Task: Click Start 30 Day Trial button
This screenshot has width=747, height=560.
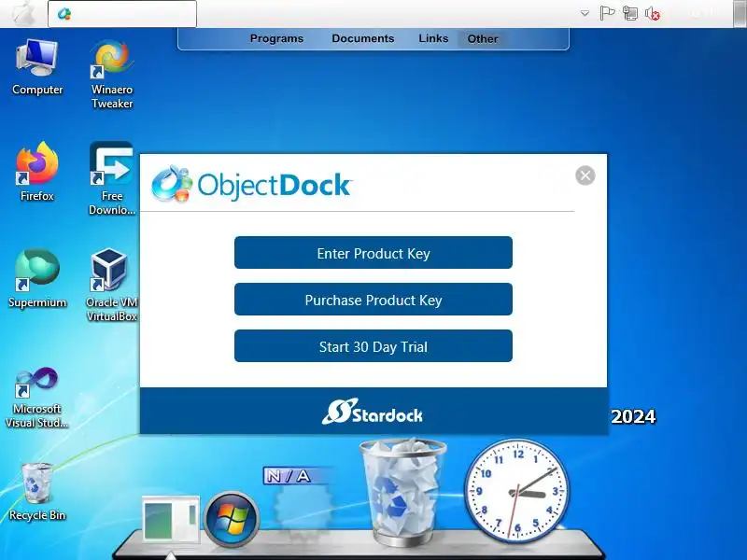Action: [373, 346]
